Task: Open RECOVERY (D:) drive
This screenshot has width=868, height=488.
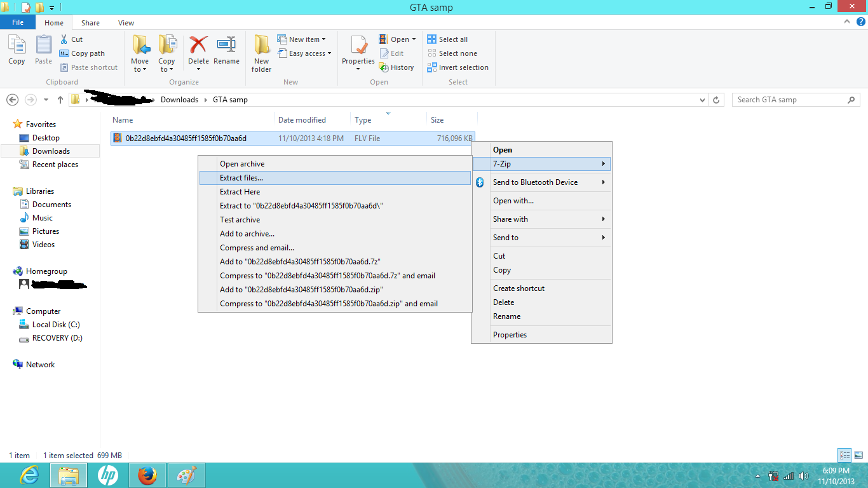Action: (57, 338)
